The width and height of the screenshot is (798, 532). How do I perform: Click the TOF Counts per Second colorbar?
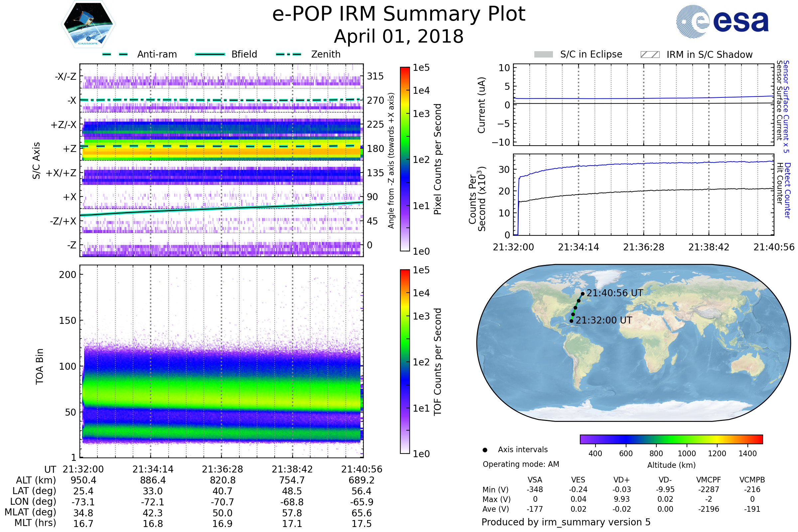(405, 361)
